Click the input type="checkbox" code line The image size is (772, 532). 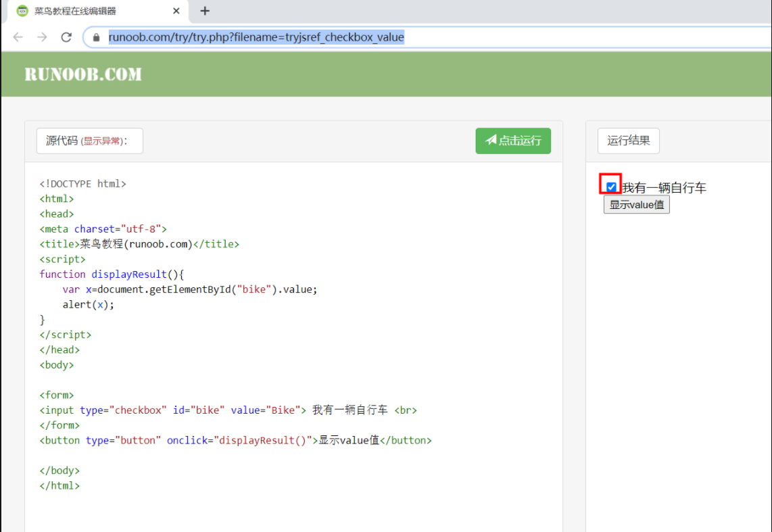point(228,410)
